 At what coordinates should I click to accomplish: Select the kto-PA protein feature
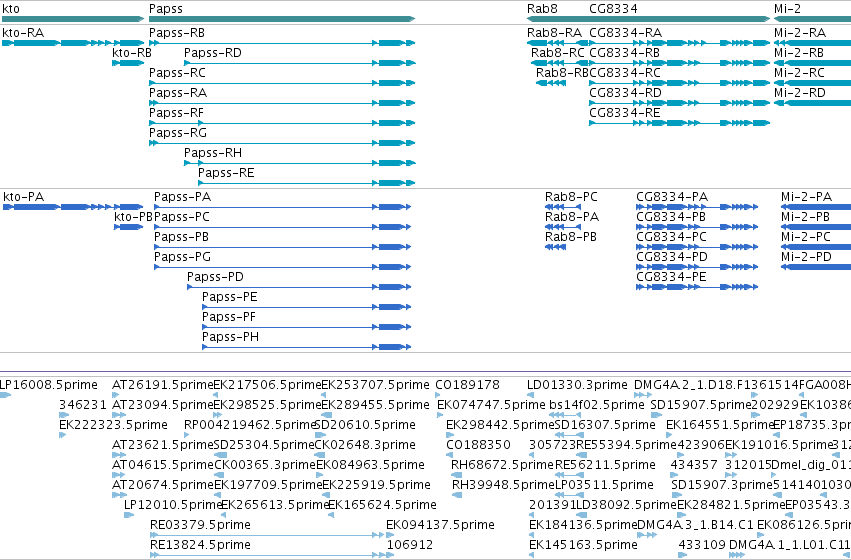pos(73,207)
